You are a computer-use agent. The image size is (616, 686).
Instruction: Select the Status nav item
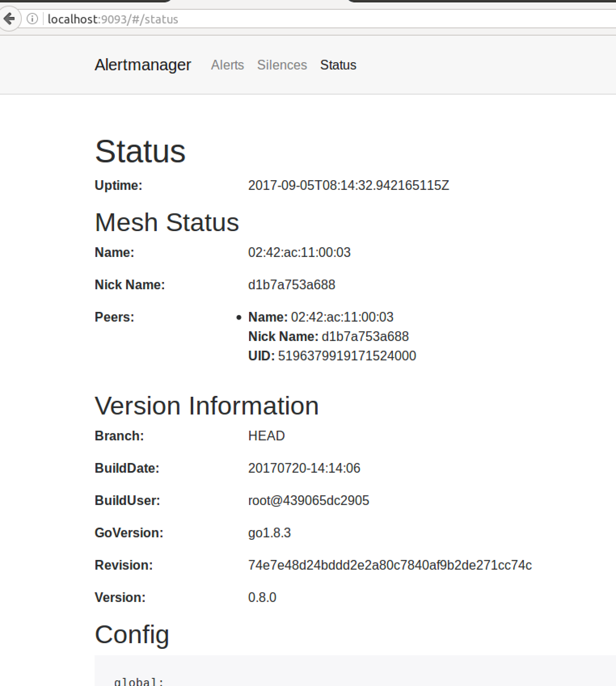point(338,65)
